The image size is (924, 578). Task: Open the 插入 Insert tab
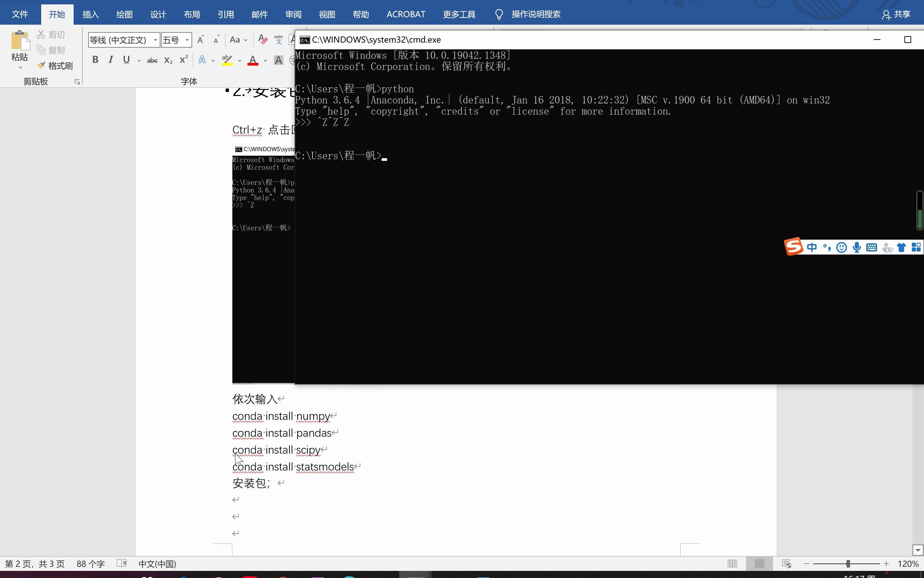[x=91, y=15]
